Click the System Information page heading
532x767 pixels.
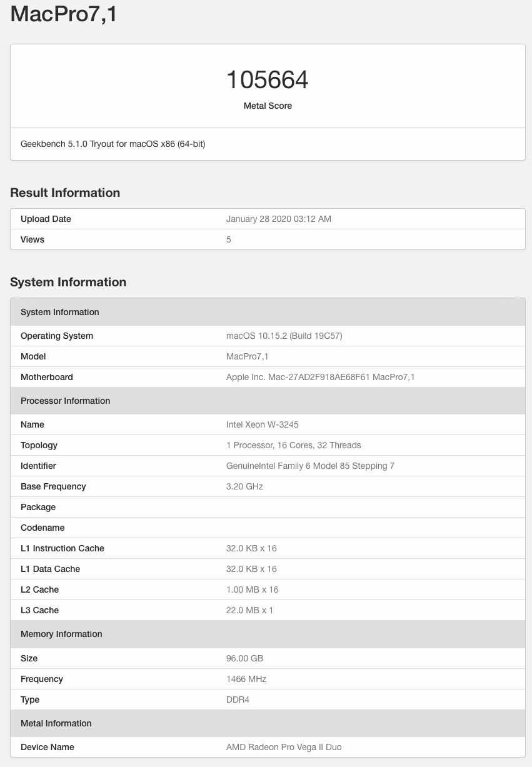68,282
